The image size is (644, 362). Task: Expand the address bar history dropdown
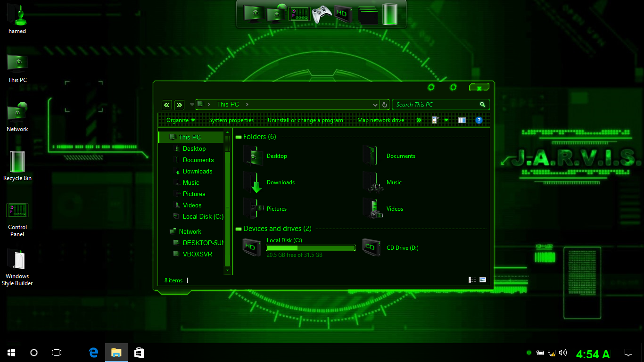tap(375, 105)
